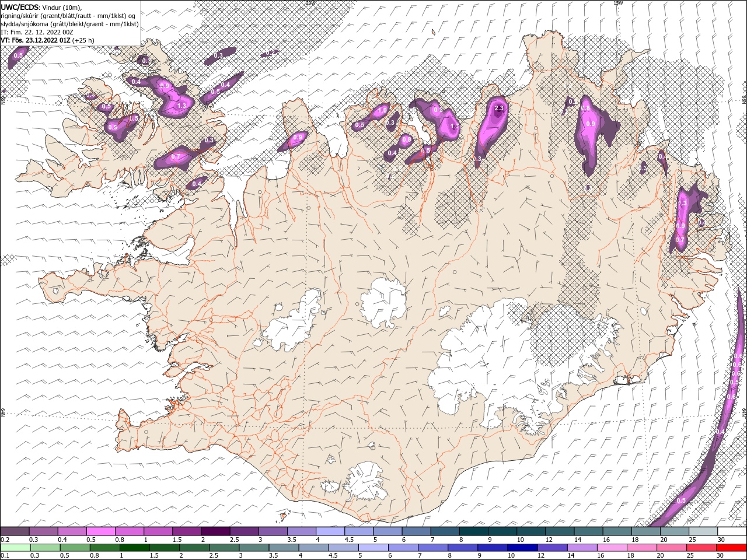Image resolution: width=747 pixels, height=560 pixels.
Task: Click the 2.3 precipitation value on the map
Action: 499,108
